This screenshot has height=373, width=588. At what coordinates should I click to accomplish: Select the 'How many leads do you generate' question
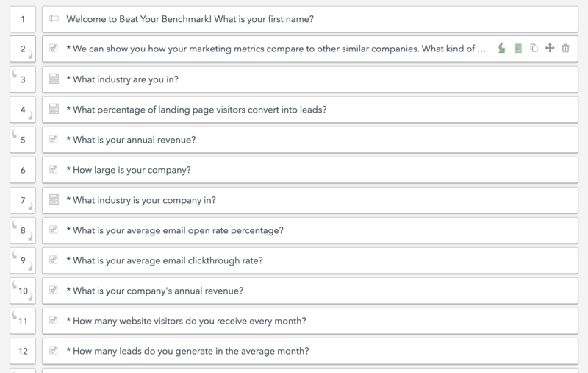coord(187,352)
